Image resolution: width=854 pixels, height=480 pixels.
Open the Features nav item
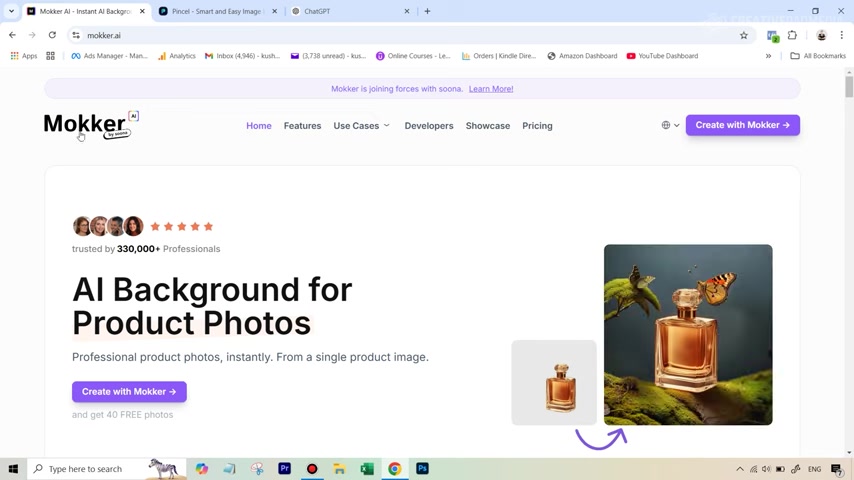pos(302,126)
